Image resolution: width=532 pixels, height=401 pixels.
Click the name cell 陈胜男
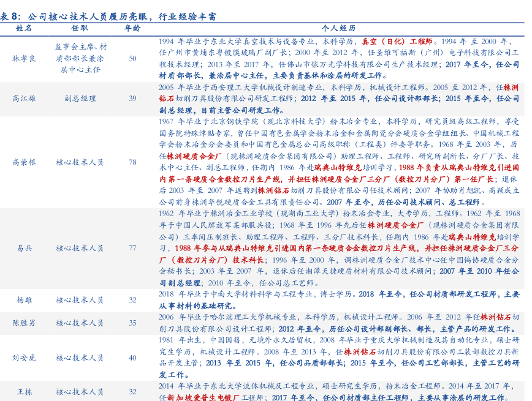coord(25,323)
